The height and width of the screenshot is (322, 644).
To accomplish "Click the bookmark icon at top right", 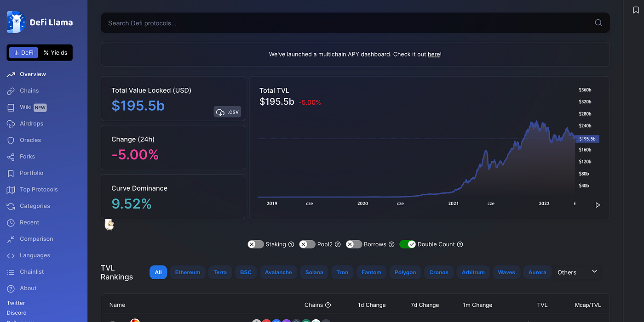I will [x=636, y=10].
